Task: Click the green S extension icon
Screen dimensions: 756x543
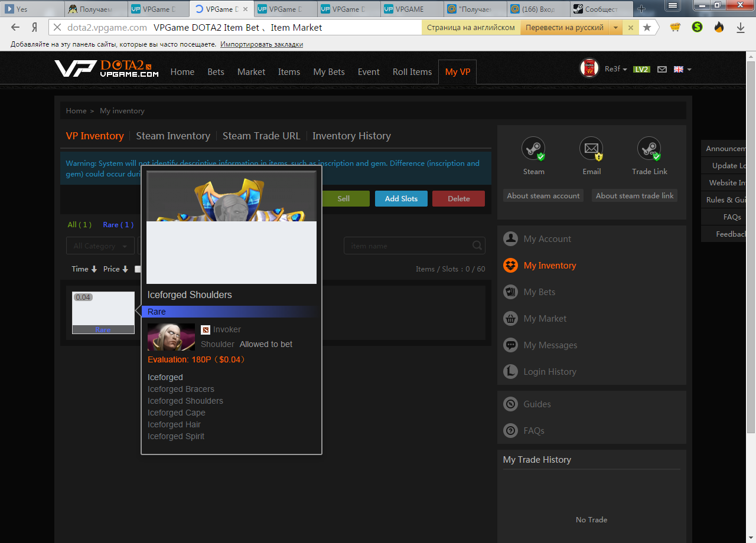Action: click(698, 27)
